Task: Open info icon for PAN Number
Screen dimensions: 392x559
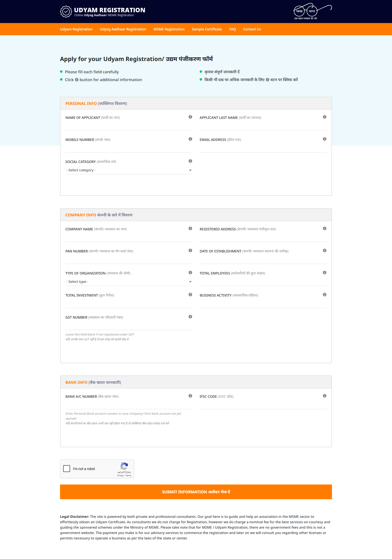Action: click(x=190, y=250)
